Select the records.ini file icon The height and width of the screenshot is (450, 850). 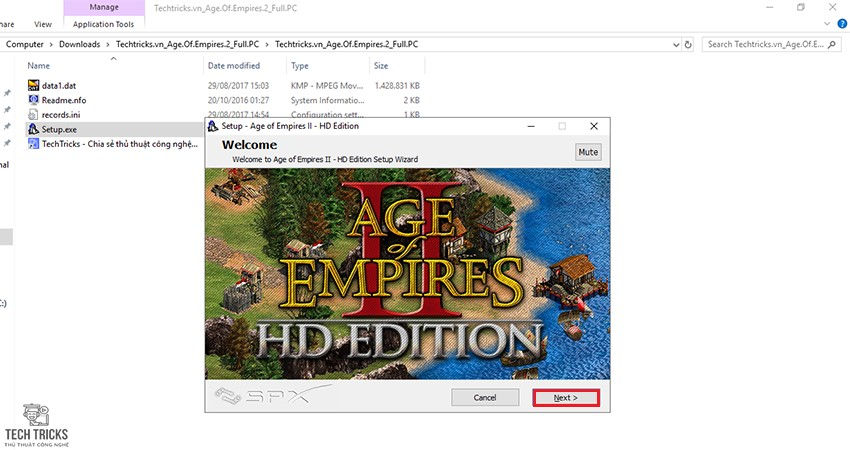(33, 114)
